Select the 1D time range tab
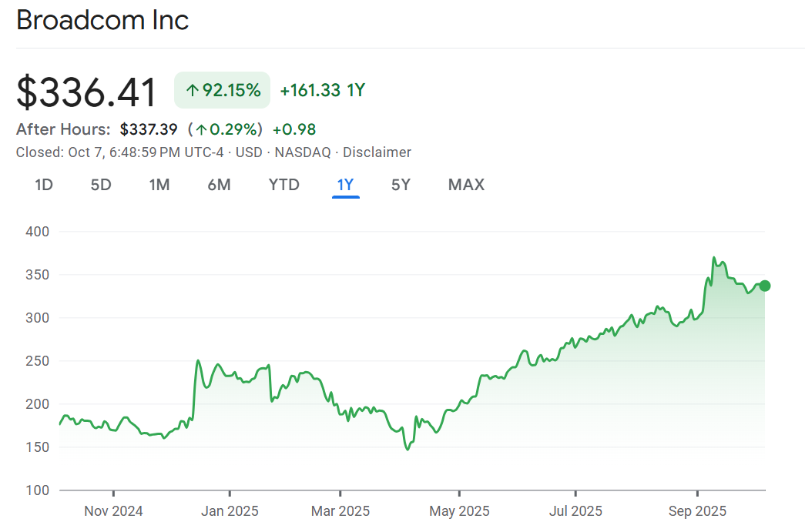 point(44,185)
